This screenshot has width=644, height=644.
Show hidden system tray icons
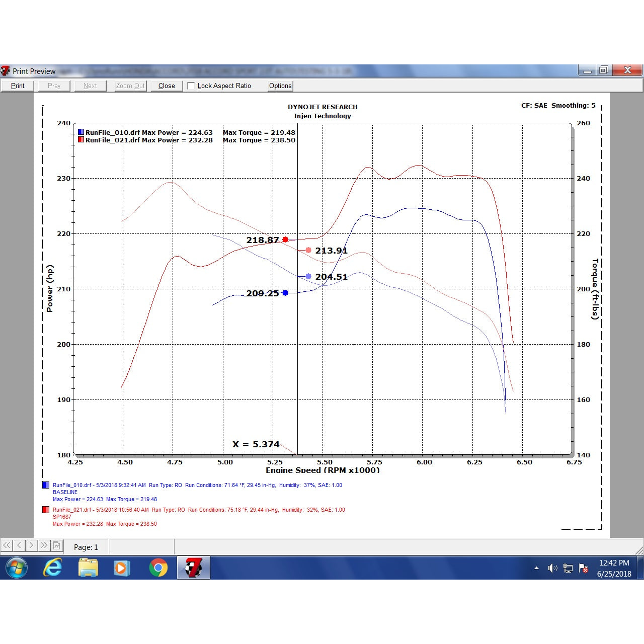pyautogui.click(x=536, y=568)
